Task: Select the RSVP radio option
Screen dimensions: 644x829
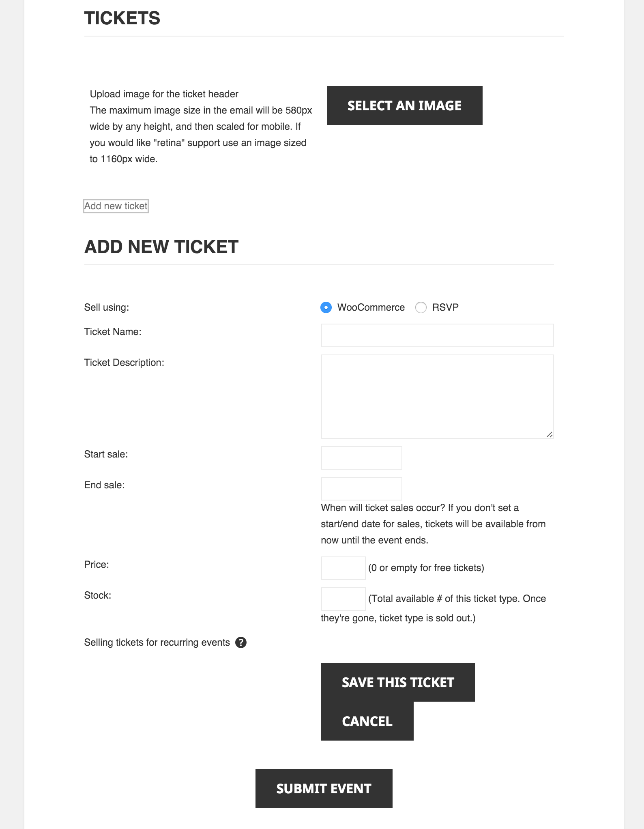Action: 421,307
